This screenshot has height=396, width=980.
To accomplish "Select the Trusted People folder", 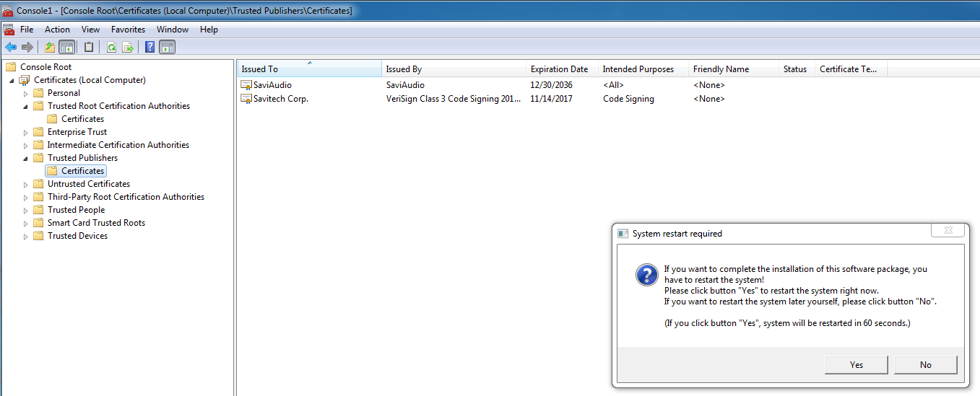I will 76,210.
